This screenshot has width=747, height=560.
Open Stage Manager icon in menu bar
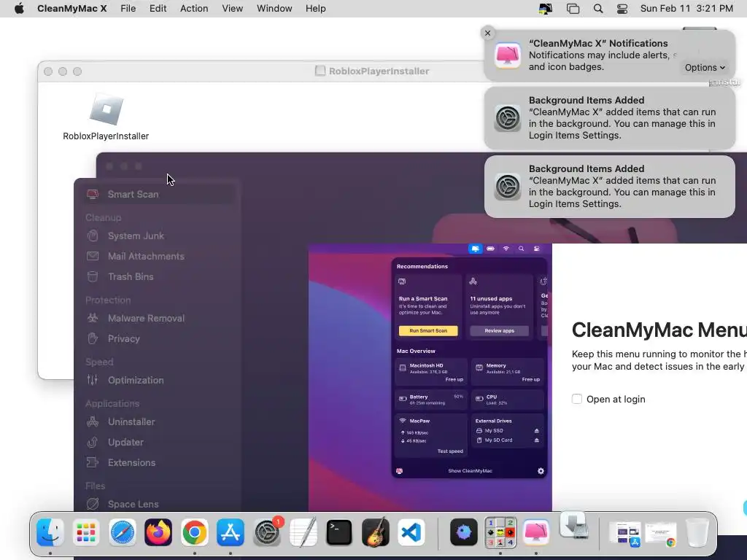573,9
